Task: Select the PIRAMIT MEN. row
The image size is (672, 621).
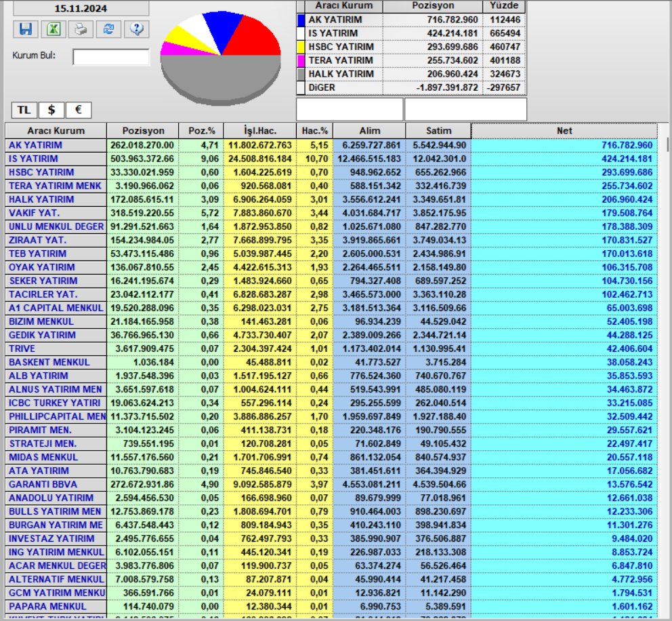Action: pyautogui.click(x=331, y=430)
